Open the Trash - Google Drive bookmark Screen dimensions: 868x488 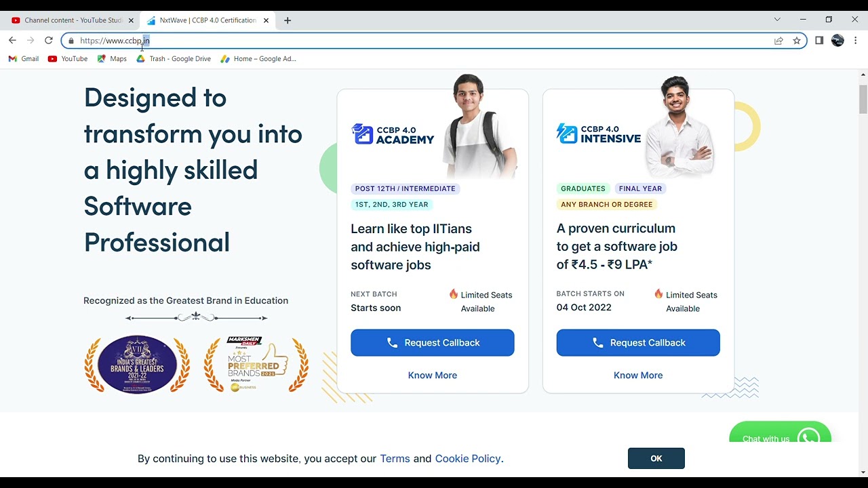tap(174, 59)
